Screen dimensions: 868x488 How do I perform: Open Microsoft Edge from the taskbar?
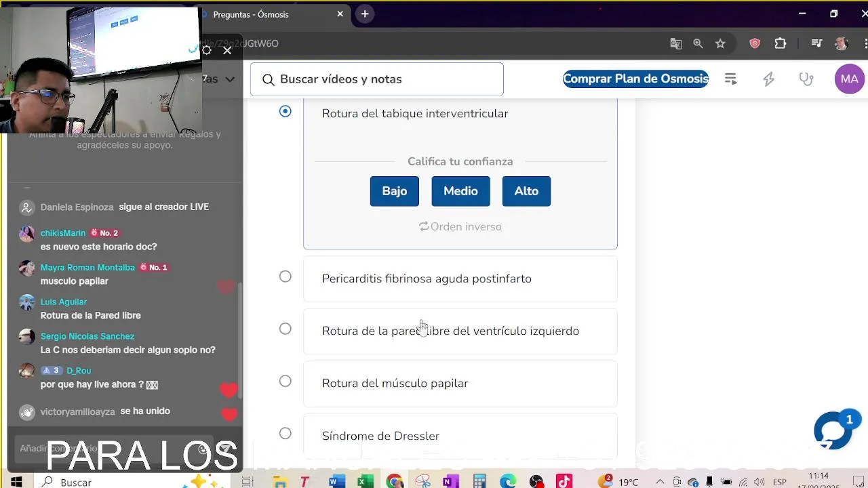[508, 482]
